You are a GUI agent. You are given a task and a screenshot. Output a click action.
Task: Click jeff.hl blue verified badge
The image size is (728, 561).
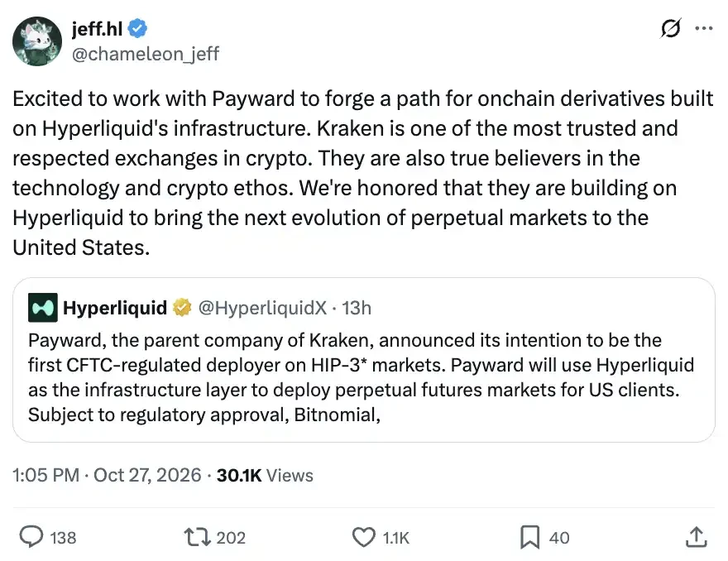[x=137, y=29]
